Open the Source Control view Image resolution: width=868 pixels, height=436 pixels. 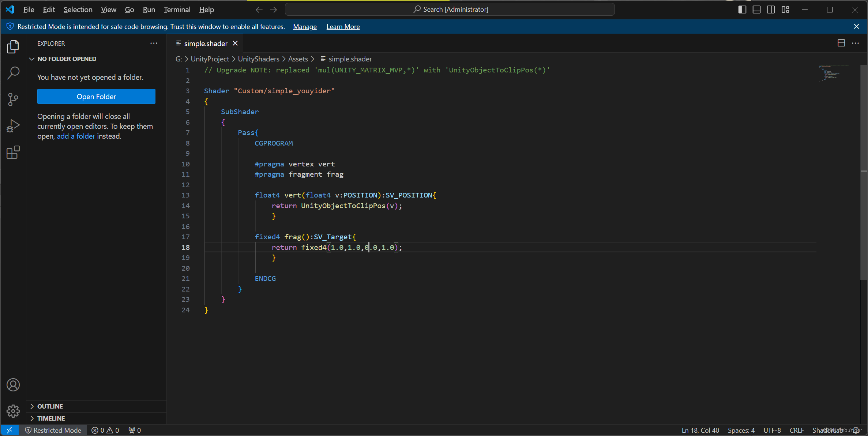13,99
